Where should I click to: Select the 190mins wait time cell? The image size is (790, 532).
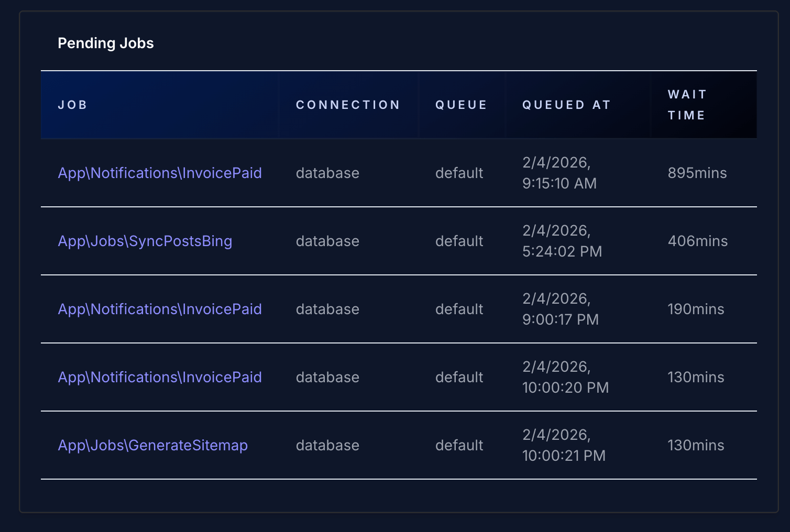click(x=696, y=309)
